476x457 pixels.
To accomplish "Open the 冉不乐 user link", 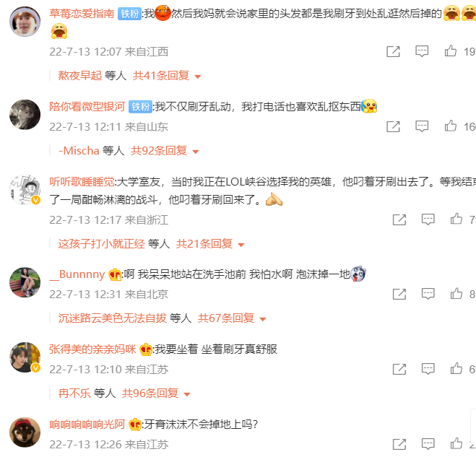I will 74,393.
